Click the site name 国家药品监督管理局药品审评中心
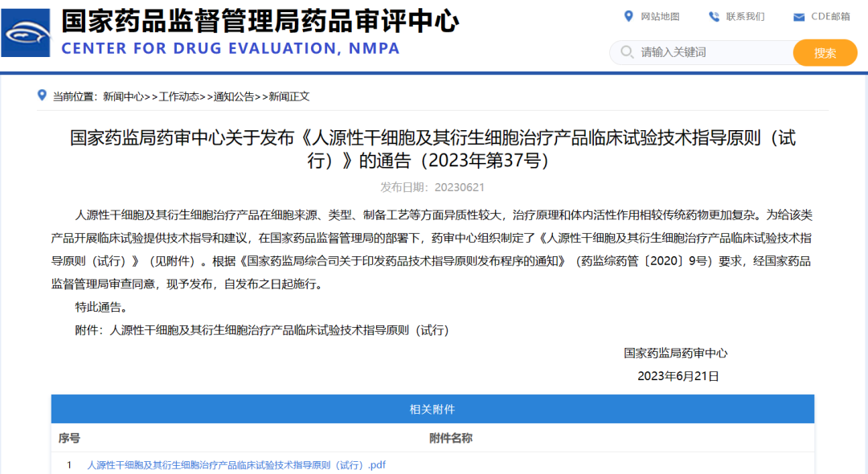 pyautogui.click(x=260, y=21)
